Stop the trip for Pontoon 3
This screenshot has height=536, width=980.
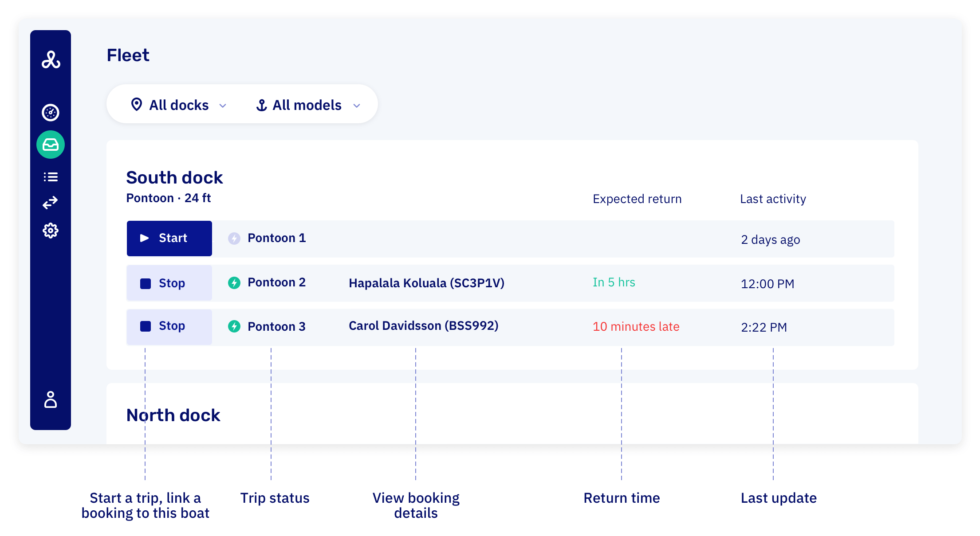pyautogui.click(x=169, y=326)
